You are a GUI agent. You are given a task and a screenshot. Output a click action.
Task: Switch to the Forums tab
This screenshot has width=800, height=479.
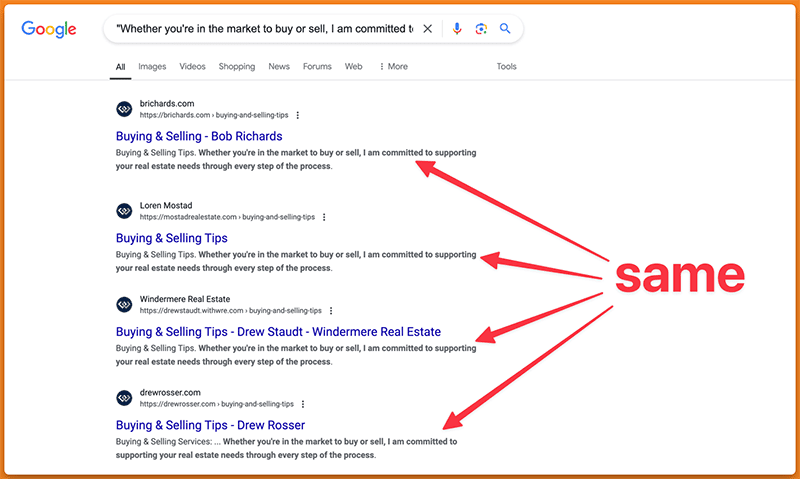(317, 66)
